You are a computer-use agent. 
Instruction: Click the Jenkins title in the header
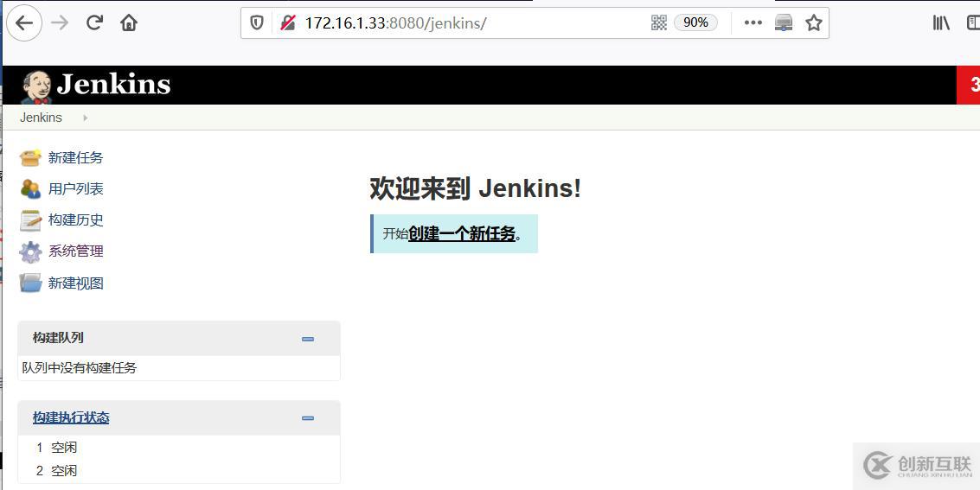pos(114,85)
